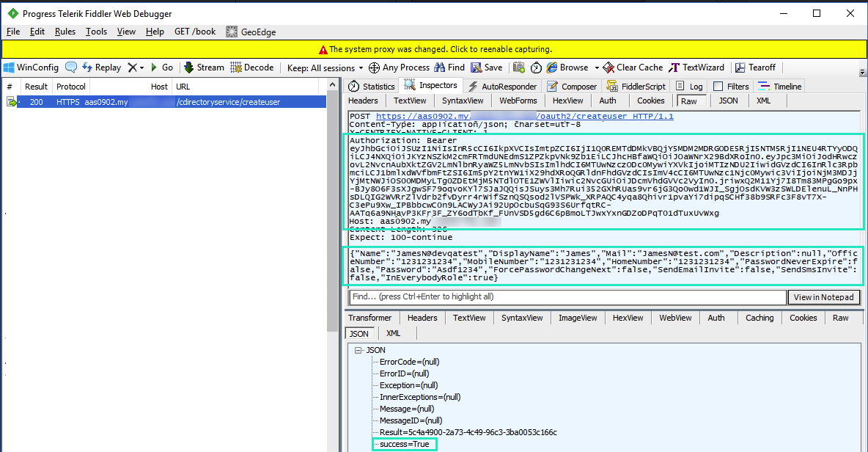Click the GET /book menu item
The height and width of the screenshot is (452, 868).
(195, 32)
